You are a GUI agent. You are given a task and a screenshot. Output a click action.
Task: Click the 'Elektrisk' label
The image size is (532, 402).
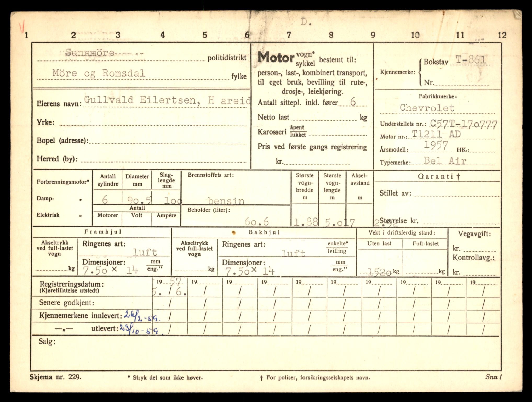click(x=48, y=215)
